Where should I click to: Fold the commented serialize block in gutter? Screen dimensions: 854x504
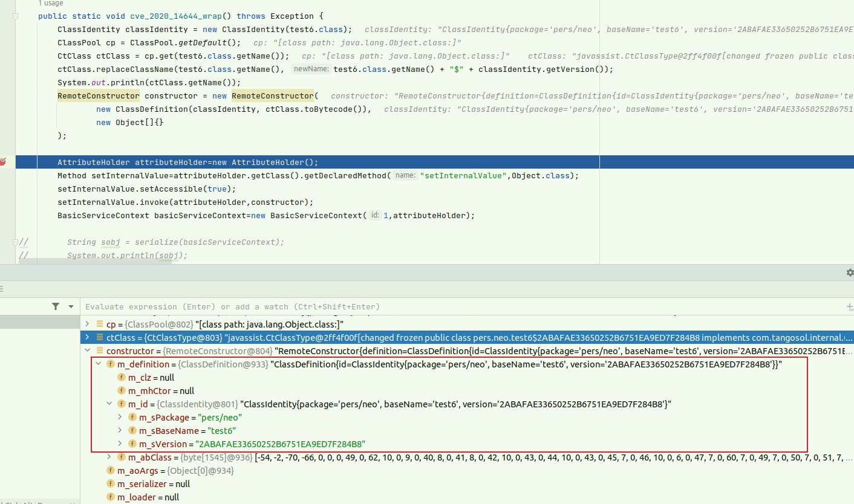(x=16, y=242)
